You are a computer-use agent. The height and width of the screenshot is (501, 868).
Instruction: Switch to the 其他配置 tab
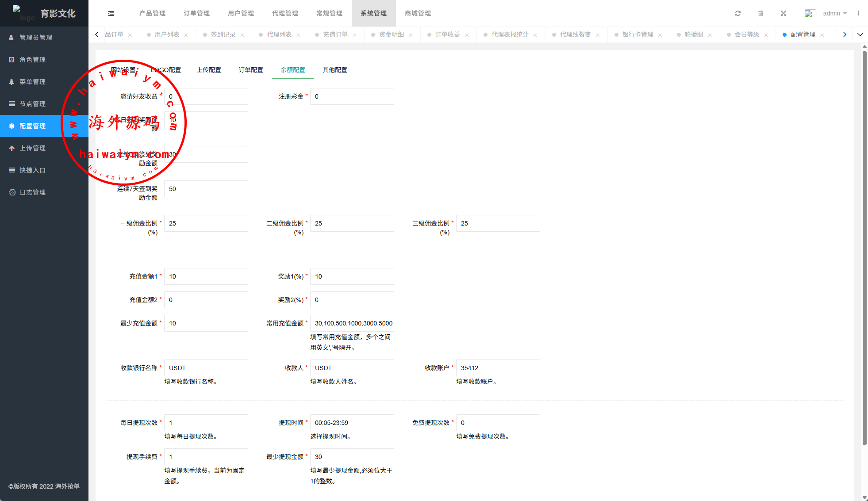(x=335, y=70)
